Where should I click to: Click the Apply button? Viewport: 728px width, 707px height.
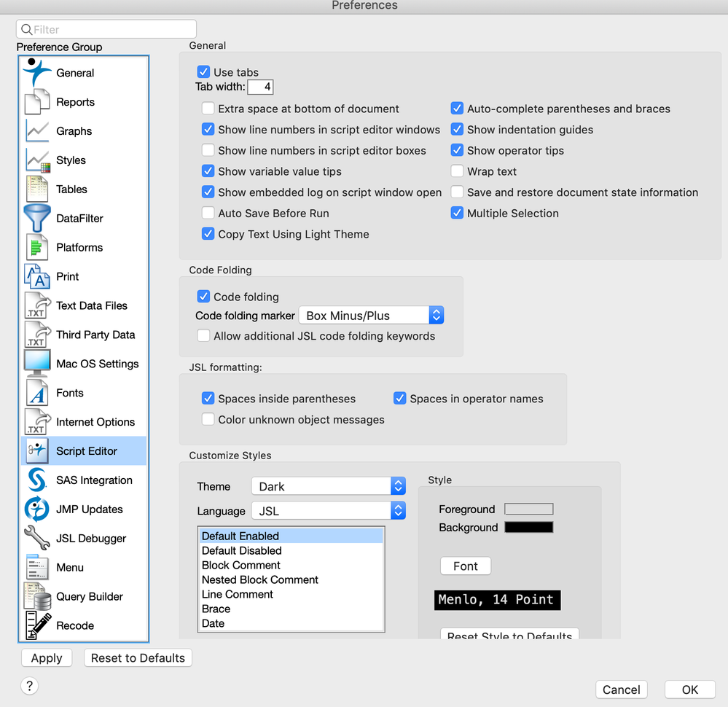click(46, 657)
